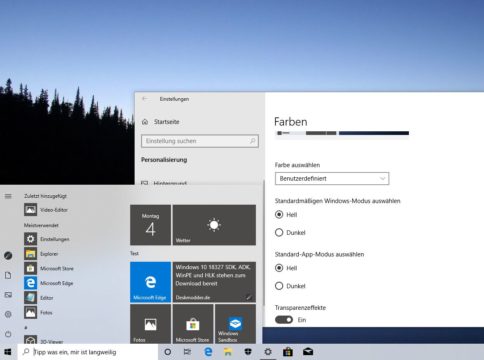The width and height of the screenshot is (484, 360).
Task: Go to Startseite in Settings
Action: tap(161, 122)
